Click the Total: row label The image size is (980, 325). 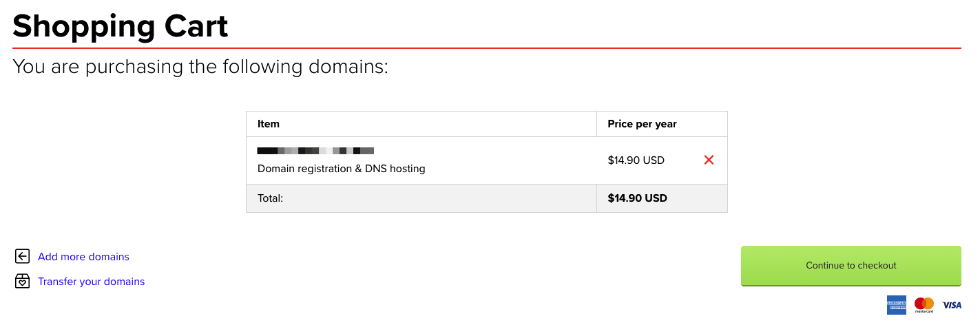coord(270,198)
